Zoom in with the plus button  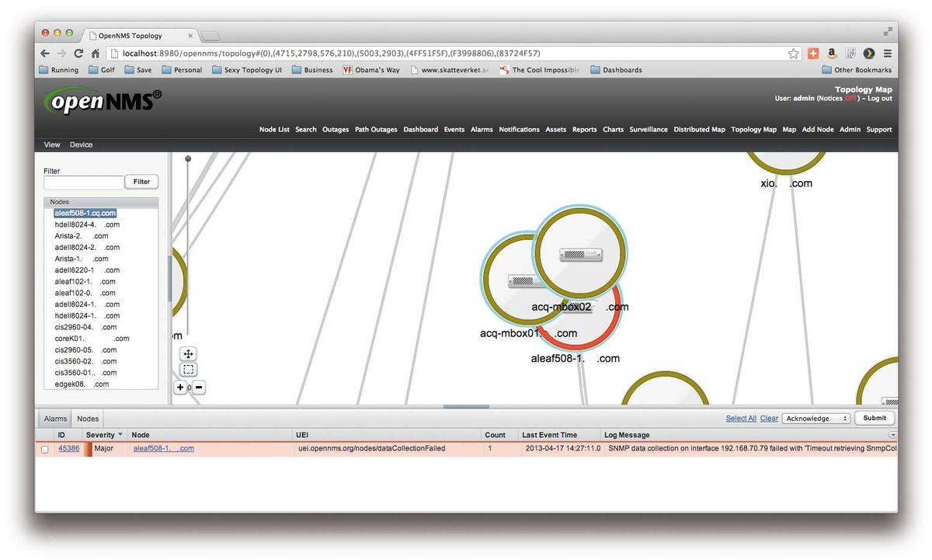coord(180,387)
